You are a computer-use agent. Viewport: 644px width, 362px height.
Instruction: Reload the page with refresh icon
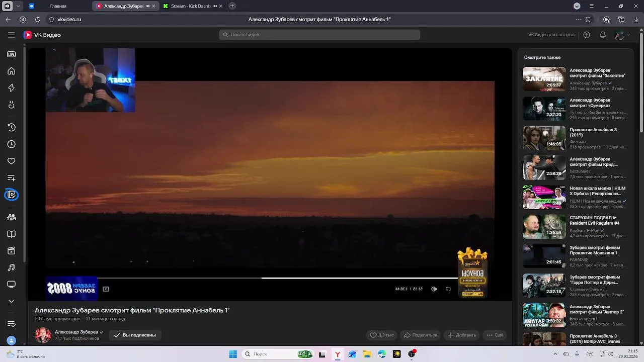click(x=37, y=20)
